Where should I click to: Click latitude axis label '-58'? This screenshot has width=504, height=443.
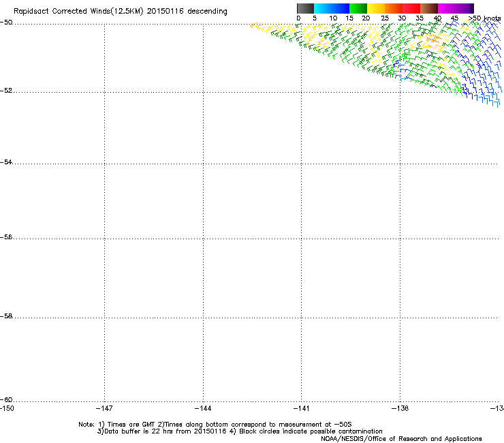click(6, 316)
